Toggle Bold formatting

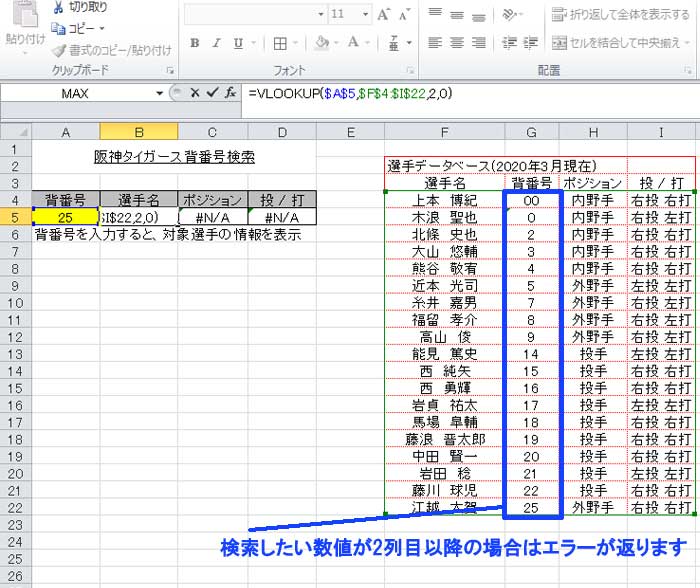click(195, 43)
